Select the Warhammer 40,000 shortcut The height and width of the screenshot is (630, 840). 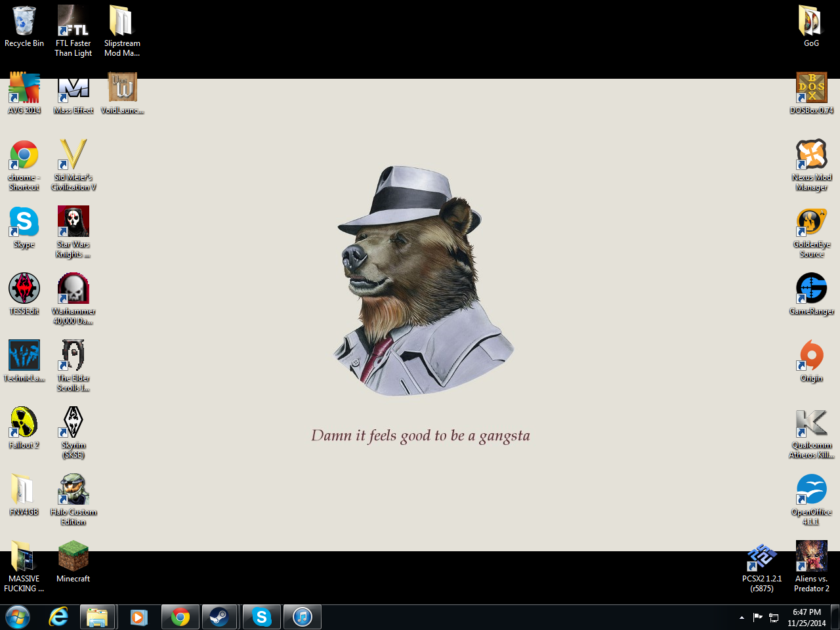click(73, 299)
